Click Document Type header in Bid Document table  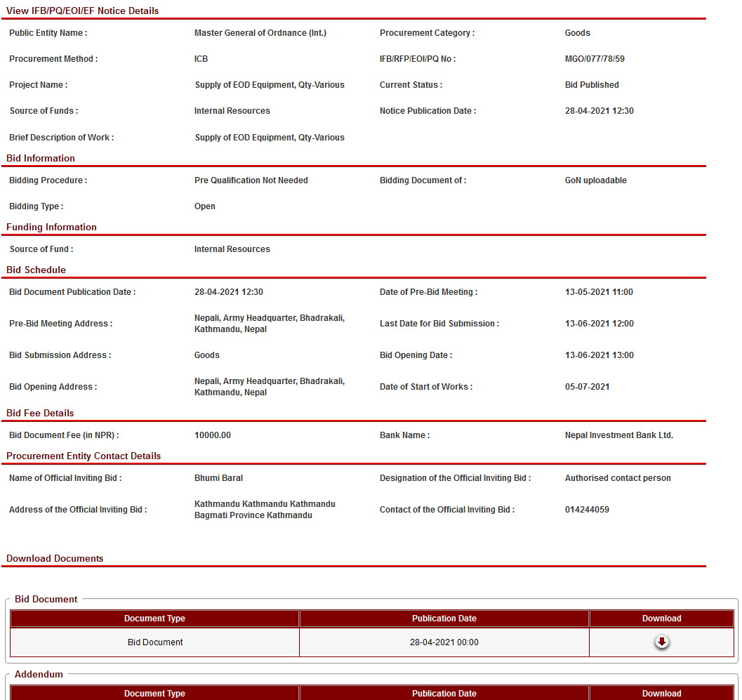[x=154, y=619]
